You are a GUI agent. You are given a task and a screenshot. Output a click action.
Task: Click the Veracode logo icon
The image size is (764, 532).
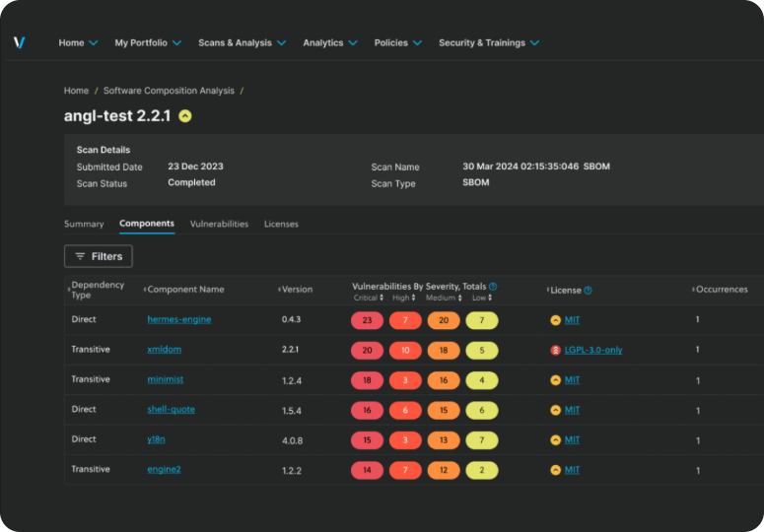[19, 42]
